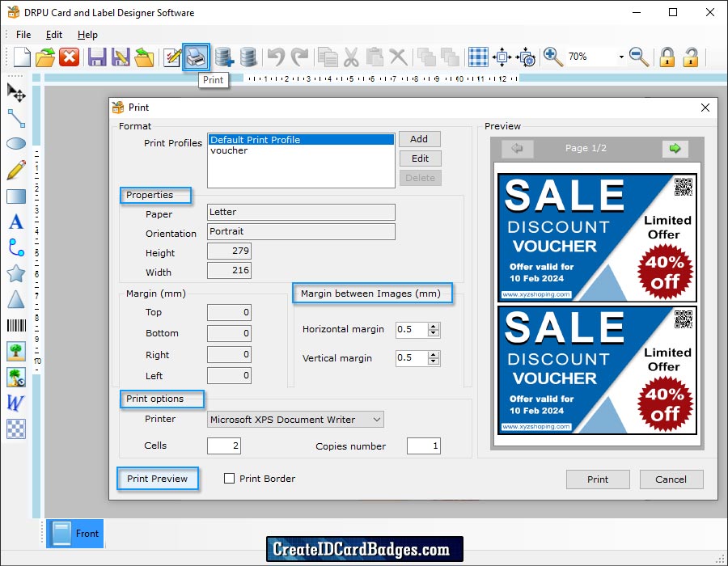Click the red close document icon
This screenshot has height=566, width=728.
[x=70, y=57]
